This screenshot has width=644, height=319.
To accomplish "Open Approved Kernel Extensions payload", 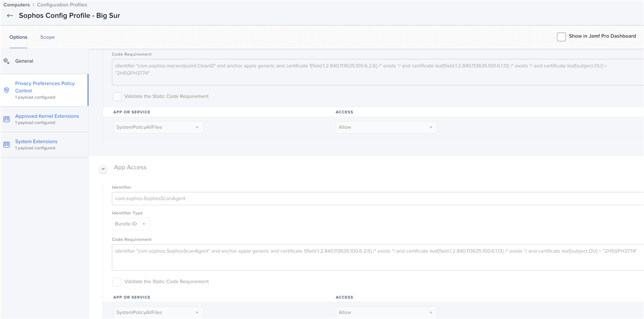I will click(x=44, y=119).
